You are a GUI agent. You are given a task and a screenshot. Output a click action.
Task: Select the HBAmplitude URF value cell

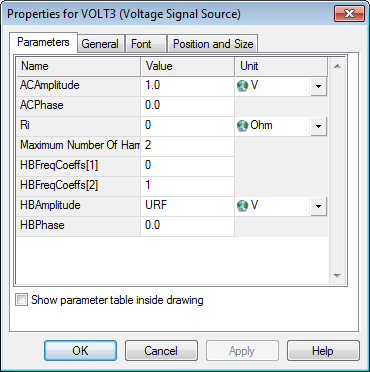[188, 206]
